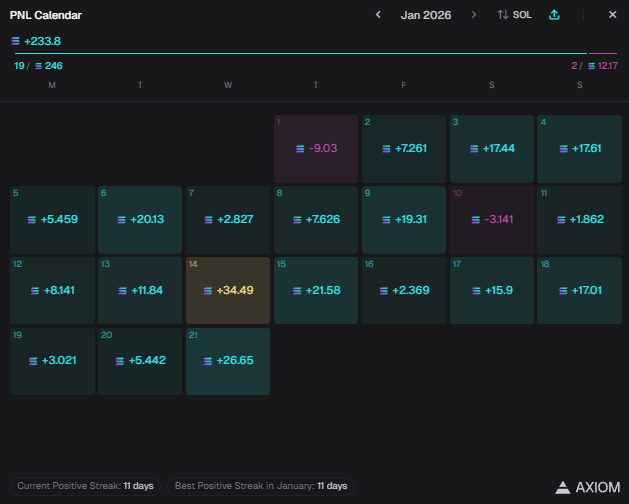Go to next month arrow
This screenshot has height=504, width=629.
tap(474, 15)
